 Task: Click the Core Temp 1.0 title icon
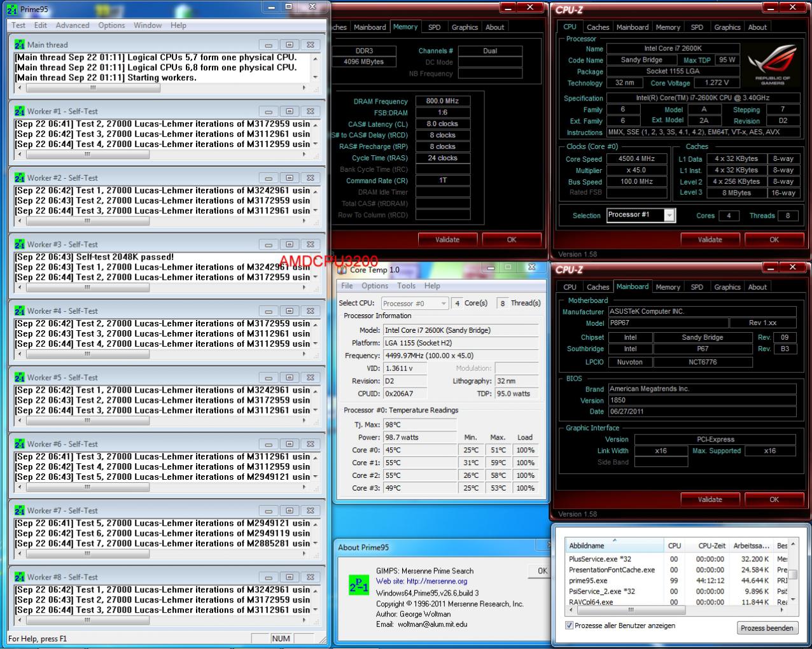[x=342, y=270]
